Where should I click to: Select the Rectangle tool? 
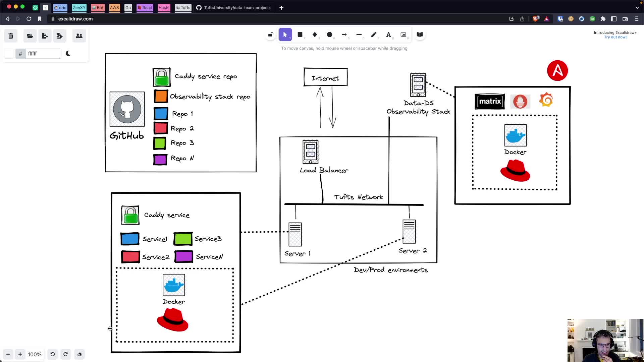[300, 35]
